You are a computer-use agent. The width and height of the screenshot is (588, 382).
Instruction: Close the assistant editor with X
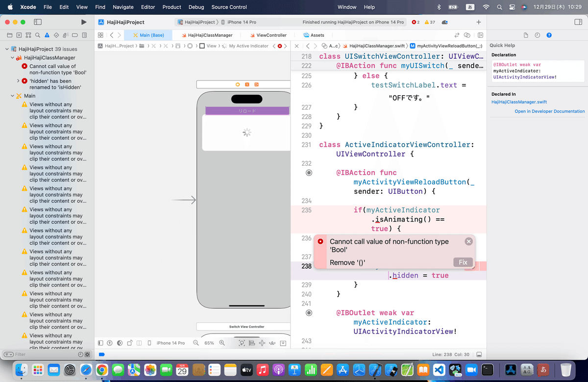pos(297,46)
